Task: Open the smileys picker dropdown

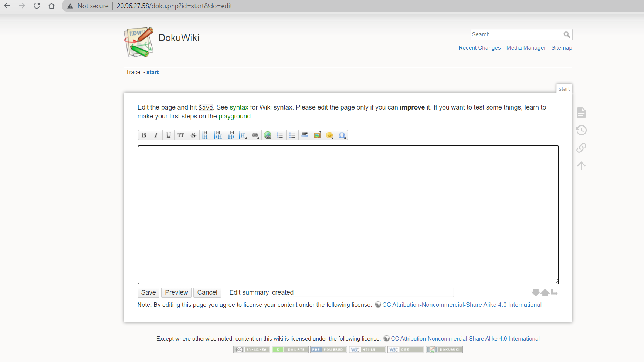Action: tap(329, 135)
